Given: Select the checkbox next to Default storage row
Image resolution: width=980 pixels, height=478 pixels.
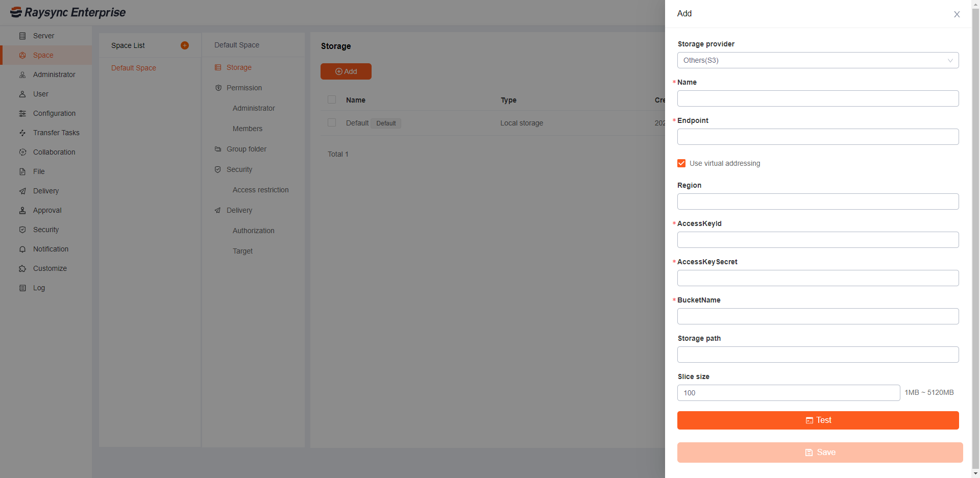Looking at the screenshot, I should [x=331, y=122].
